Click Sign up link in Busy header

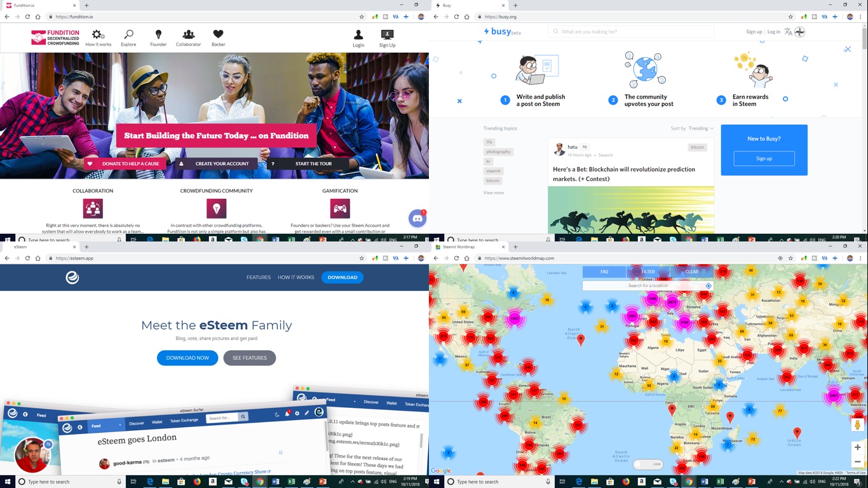(x=754, y=32)
